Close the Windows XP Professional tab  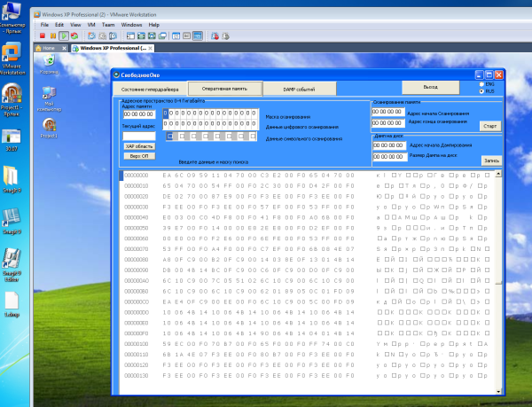click(150, 48)
